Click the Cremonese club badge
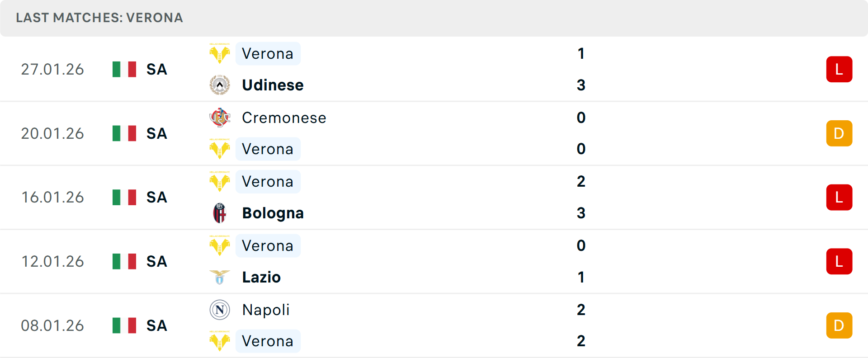The width and height of the screenshot is (868, 358). pos(220,118)
